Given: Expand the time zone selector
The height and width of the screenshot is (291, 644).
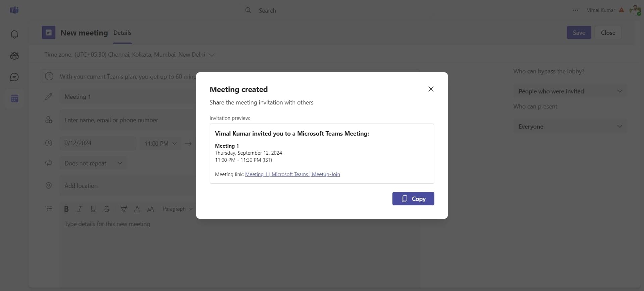Looking at the screenshot, I should 212,55.
